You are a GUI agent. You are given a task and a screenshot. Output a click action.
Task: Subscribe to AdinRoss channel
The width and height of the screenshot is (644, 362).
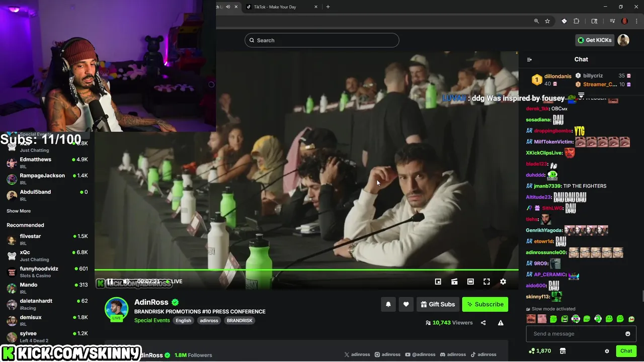[485, 304]
